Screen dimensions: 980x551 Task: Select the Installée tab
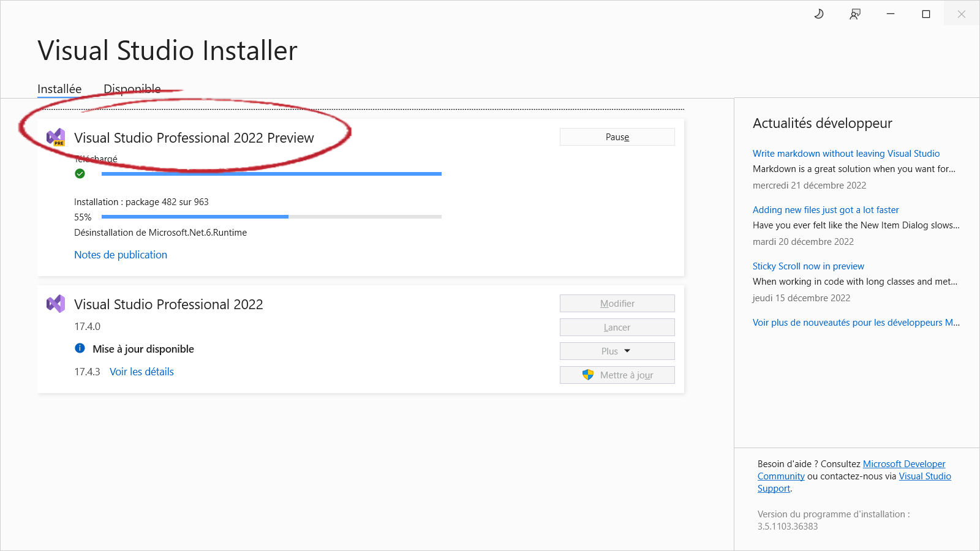tap(59, 88)
